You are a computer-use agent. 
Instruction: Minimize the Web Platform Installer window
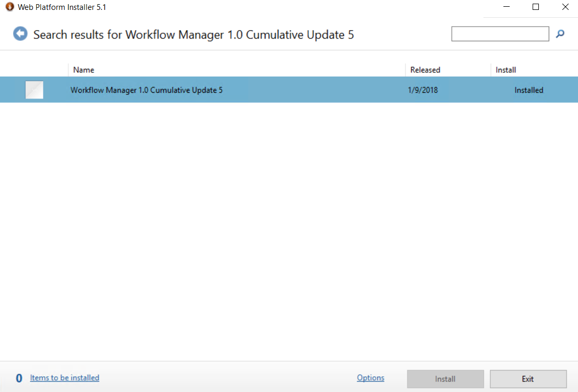click(x=506, y=7)
